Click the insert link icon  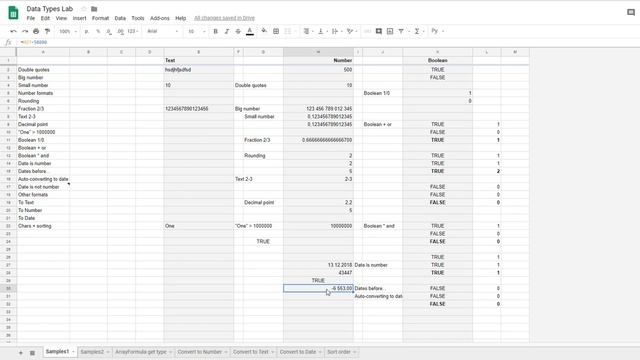click(x=367, y=31)
